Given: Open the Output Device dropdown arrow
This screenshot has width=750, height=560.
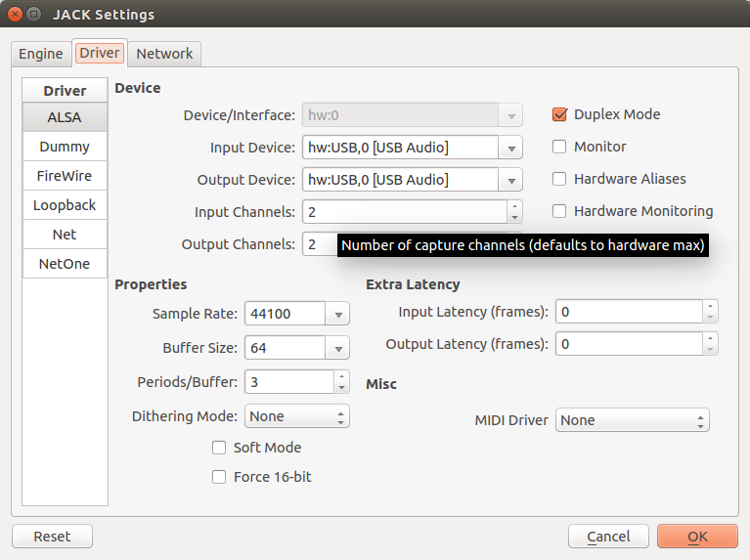Looking at the screenshot, I should click(x=510, y=180).
